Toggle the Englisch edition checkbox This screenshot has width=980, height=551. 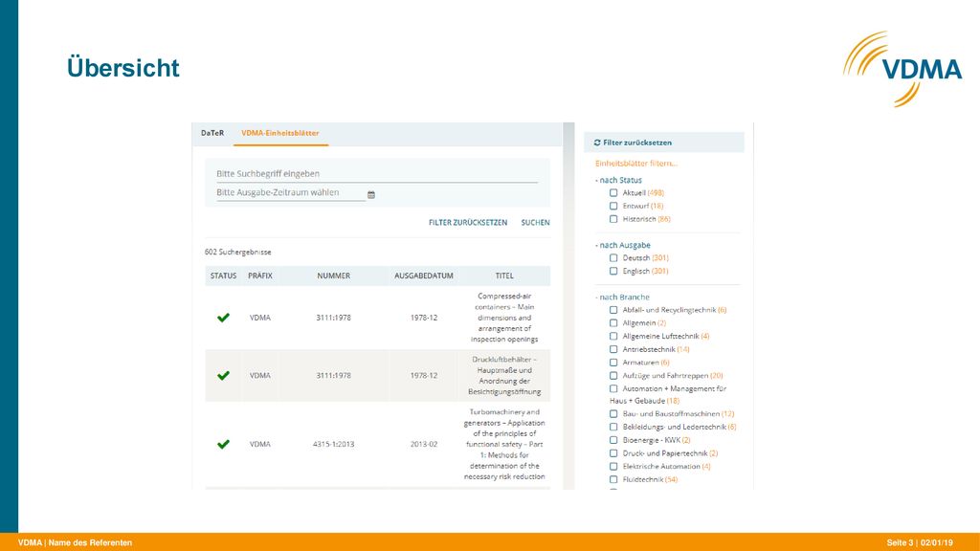613,271
